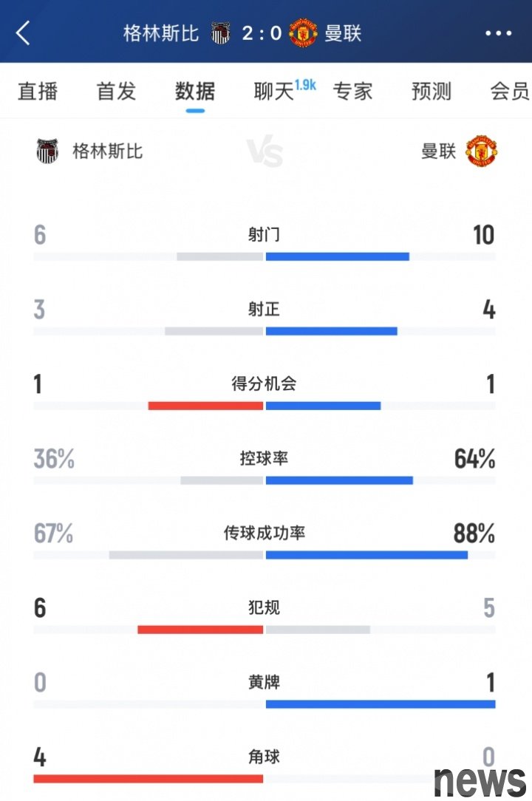Open the 预测 prediction tab
This screenshot has width=532, height=801.
coord(432,92)
